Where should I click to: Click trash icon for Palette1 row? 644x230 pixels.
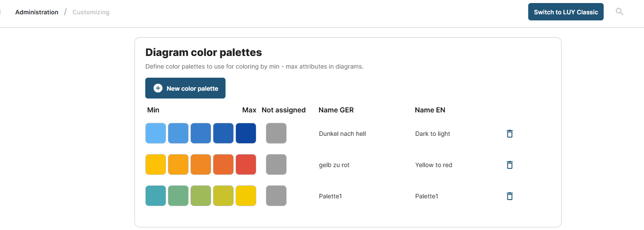510,196
